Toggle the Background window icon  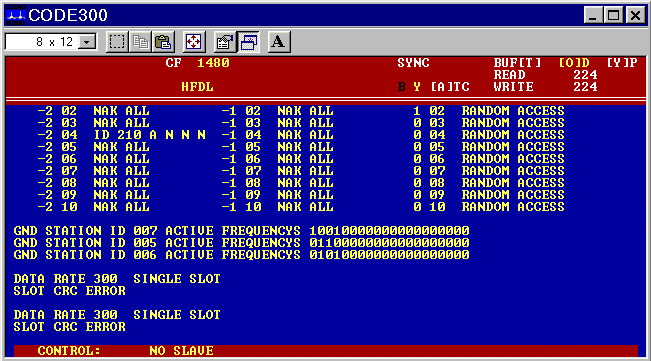tap(248, 42)
